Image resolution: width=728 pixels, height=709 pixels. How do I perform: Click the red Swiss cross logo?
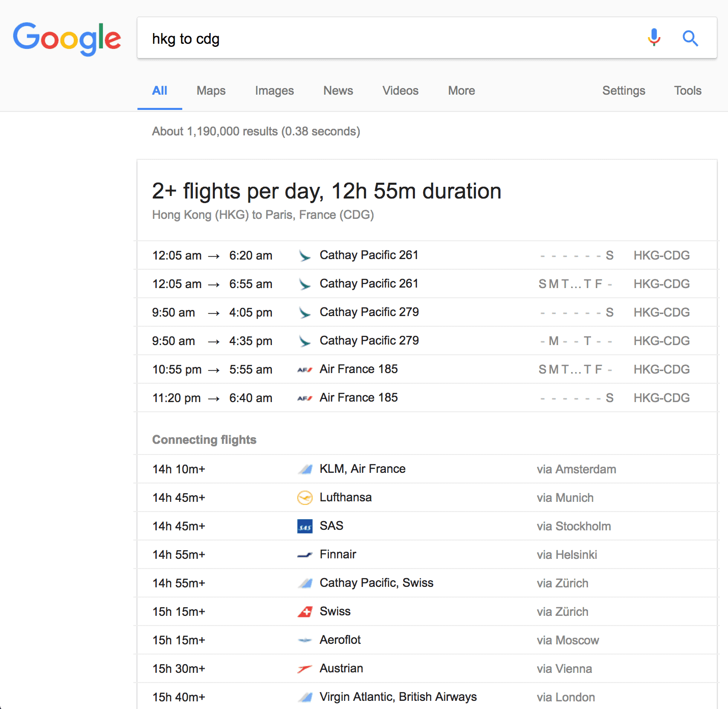click(304, 612)
